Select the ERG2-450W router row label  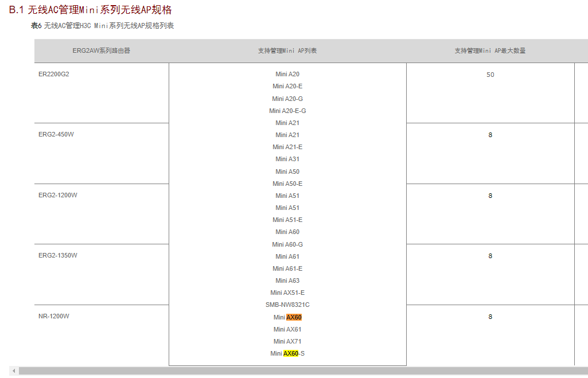point(56,134)
